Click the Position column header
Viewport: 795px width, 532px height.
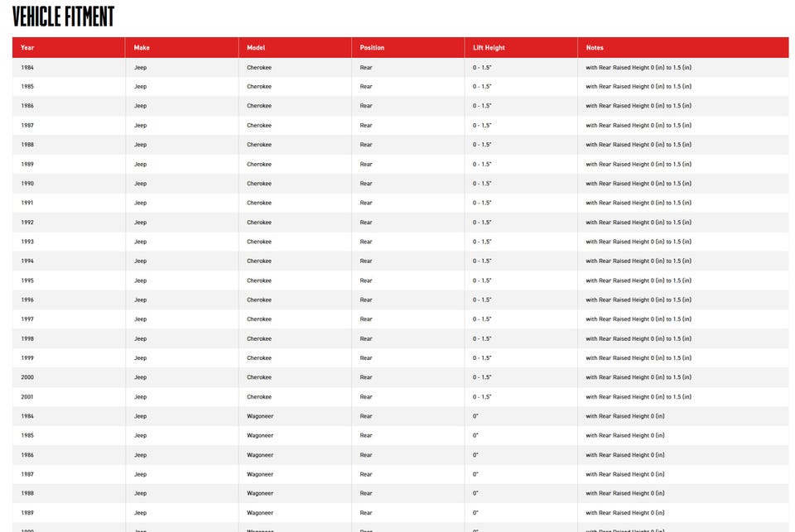point(407,48)
